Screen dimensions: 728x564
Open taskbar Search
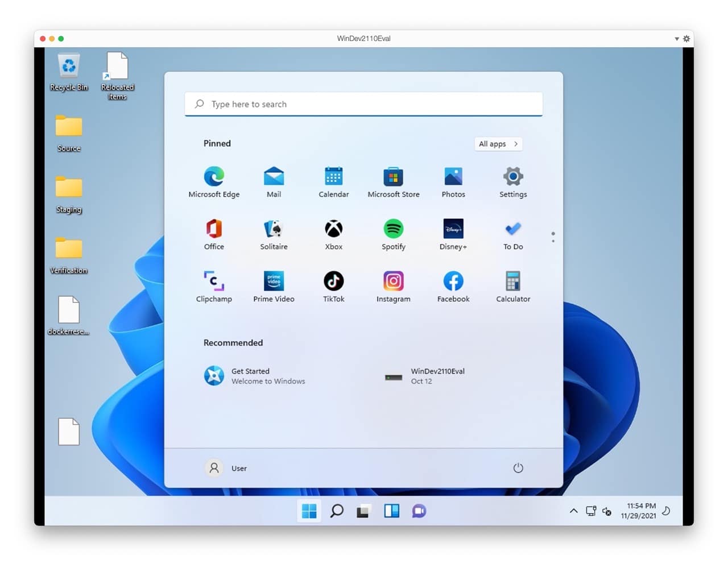tap(337, 511)
